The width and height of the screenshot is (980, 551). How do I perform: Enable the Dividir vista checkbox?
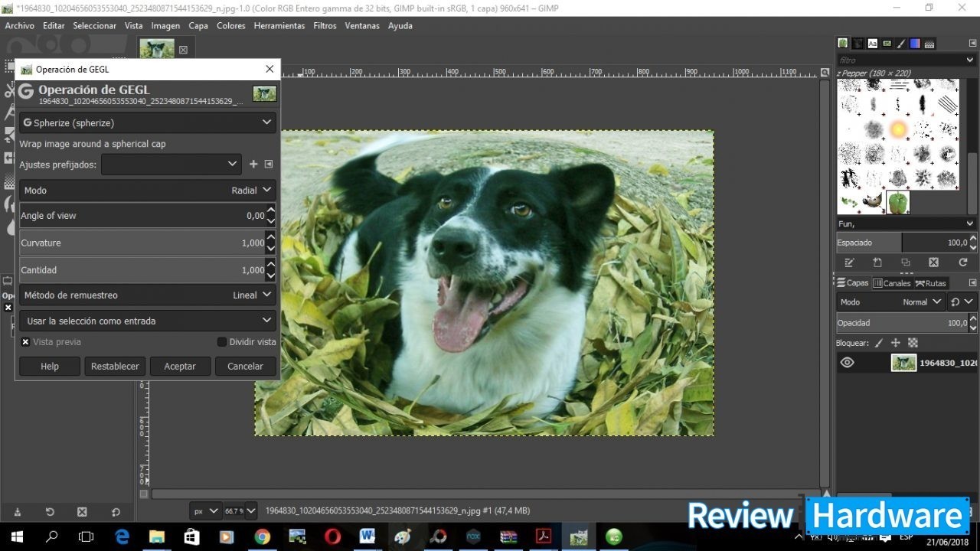222,342
